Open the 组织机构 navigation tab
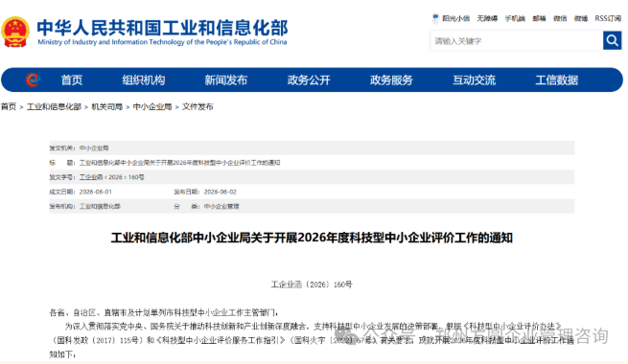628x364 pixels. (x=144, y=80)
